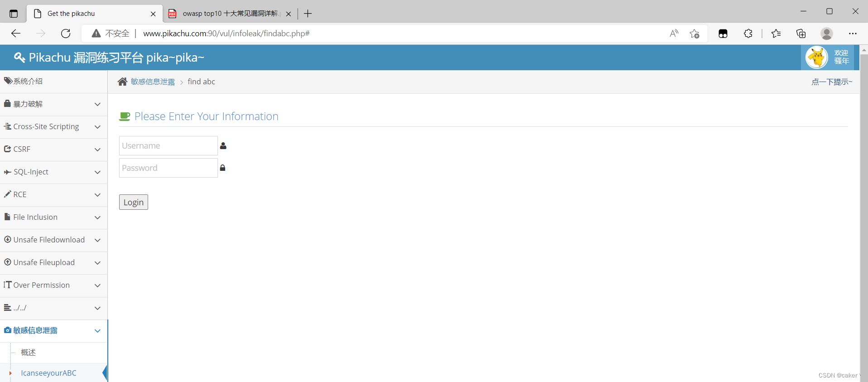The height and width of the screenshot is (382, 868).
Task: Add this page to favorites
Action: (694, 33)
